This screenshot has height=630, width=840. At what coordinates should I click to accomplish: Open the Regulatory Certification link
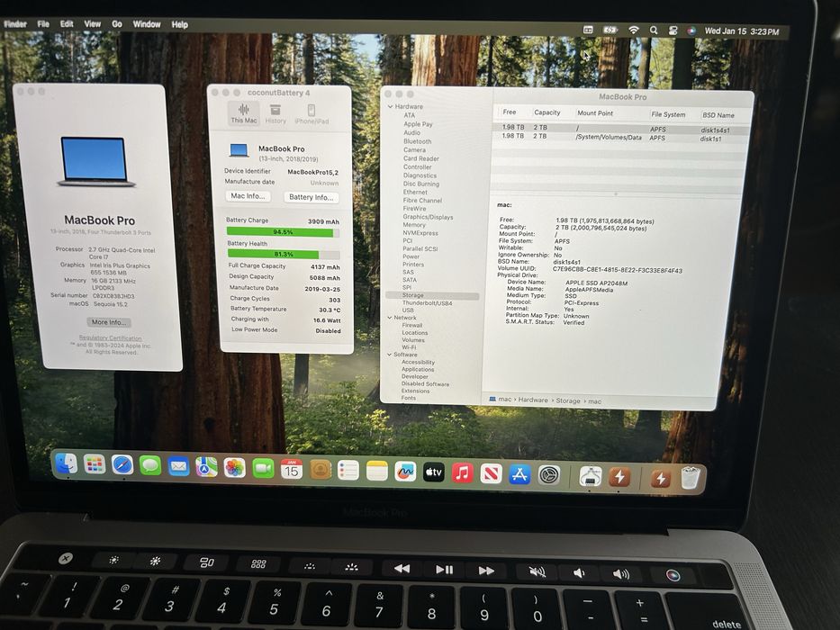pyautogui.click(x=111, y=338)
